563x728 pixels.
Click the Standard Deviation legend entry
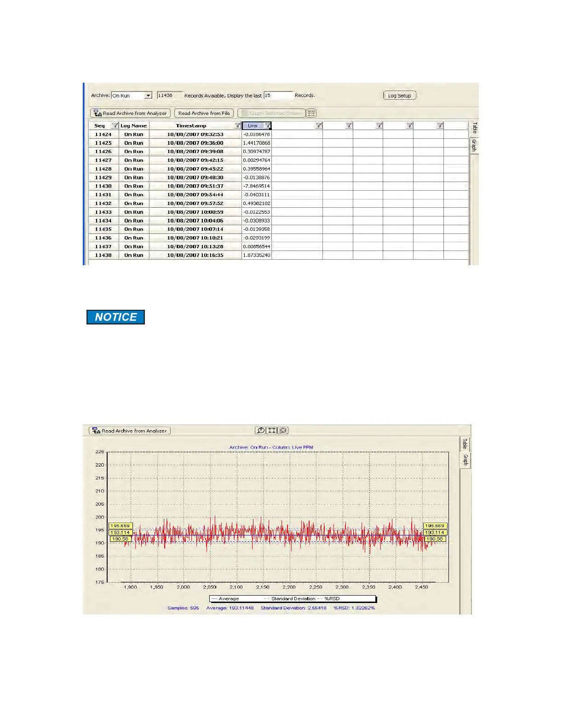pos(290,599)
